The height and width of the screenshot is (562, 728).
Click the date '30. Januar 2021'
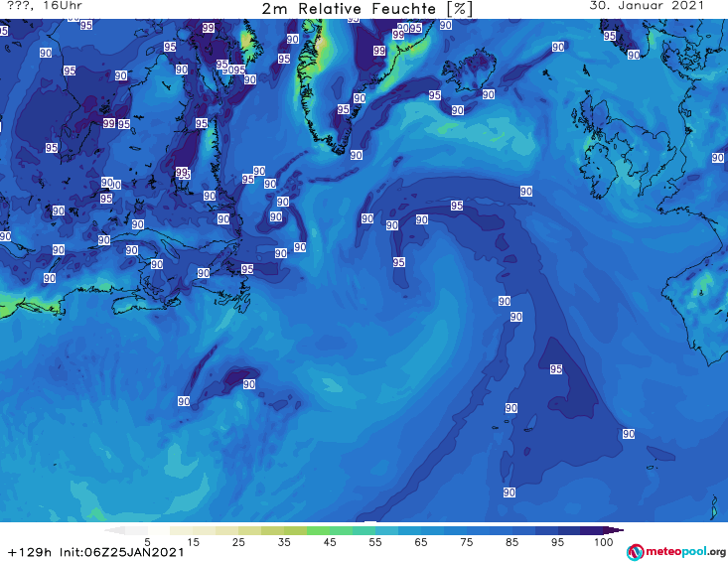[x=647, y=6]
